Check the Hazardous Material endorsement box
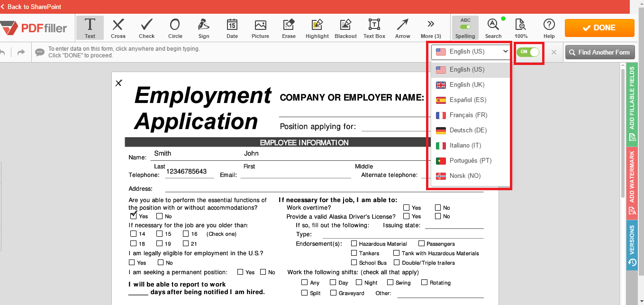The image size is (644, 305). [354, 243]
